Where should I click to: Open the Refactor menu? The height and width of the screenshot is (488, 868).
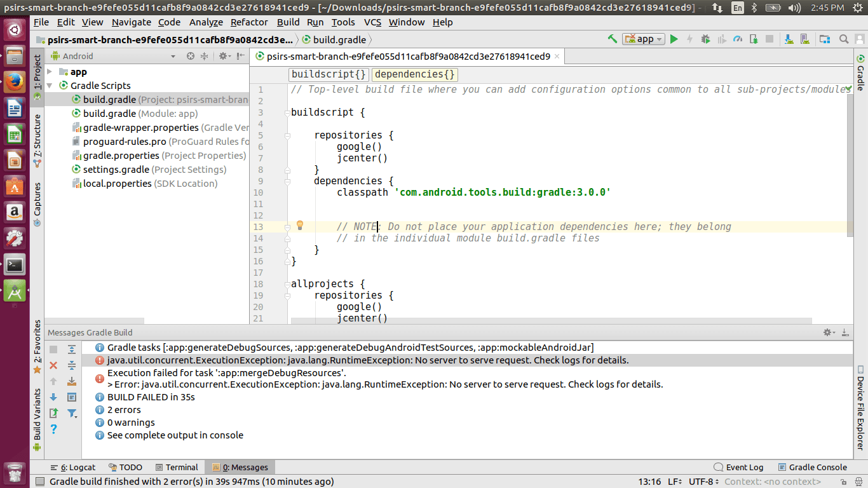click(249, 22)
